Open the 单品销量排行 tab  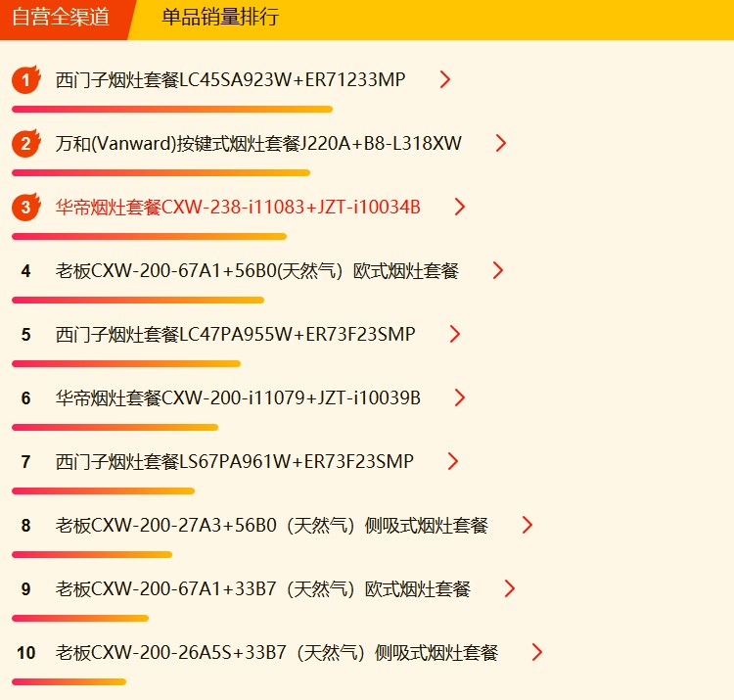coord(220,18)
